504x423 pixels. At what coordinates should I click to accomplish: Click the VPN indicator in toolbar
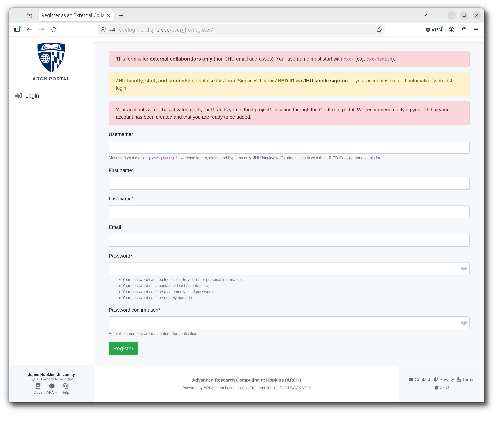click(x=435, y=30)
